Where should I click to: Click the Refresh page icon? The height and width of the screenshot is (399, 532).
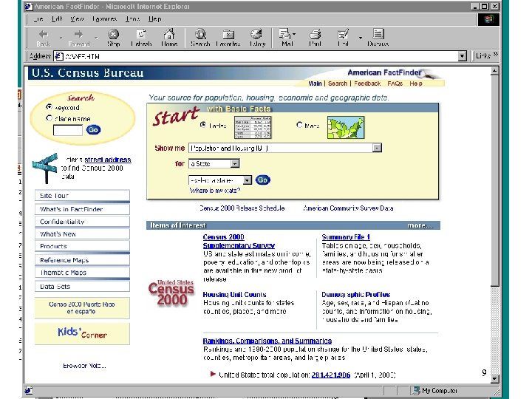point(141,34)
